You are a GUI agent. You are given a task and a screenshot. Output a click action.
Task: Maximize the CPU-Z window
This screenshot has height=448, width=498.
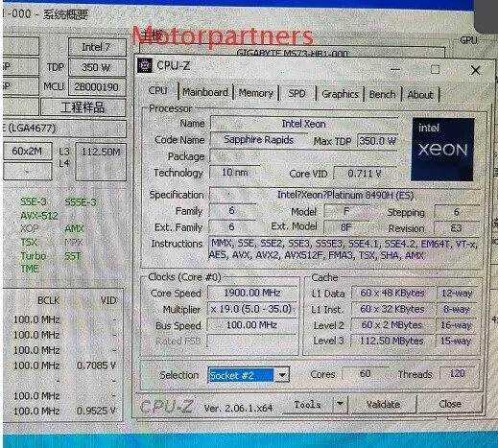[x=435, y=69]
